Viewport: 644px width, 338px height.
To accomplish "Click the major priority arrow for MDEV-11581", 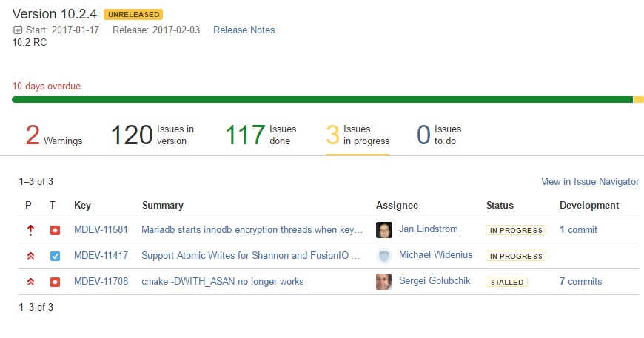I will (x=30, y=231).
